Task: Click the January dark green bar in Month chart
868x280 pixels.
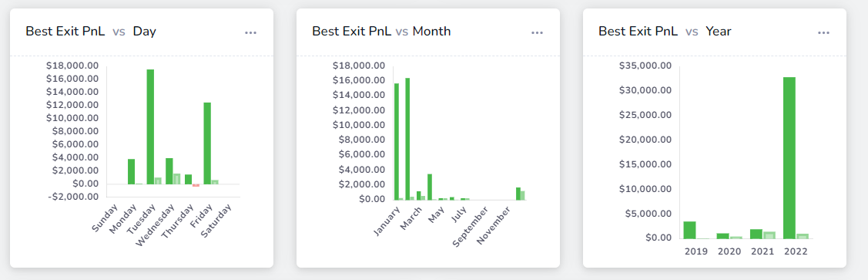Action: pos(397,141)
